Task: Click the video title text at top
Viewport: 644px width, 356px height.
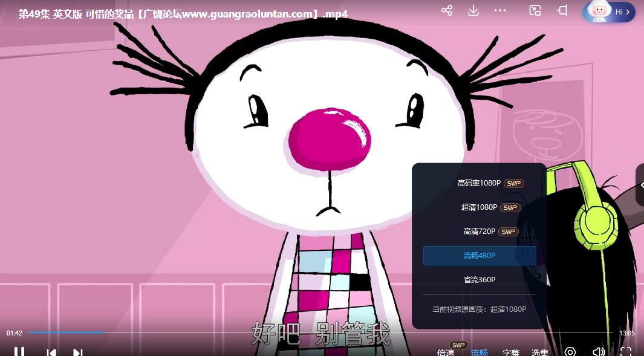Action: (x=183, y=14)
